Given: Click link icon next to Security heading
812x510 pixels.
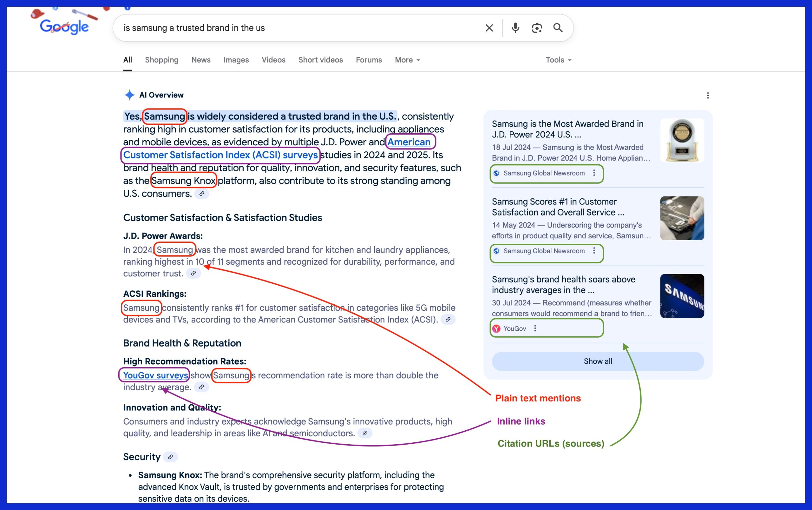Looking at the screenshot, I should pyautogui.click(x=171, y=457).
